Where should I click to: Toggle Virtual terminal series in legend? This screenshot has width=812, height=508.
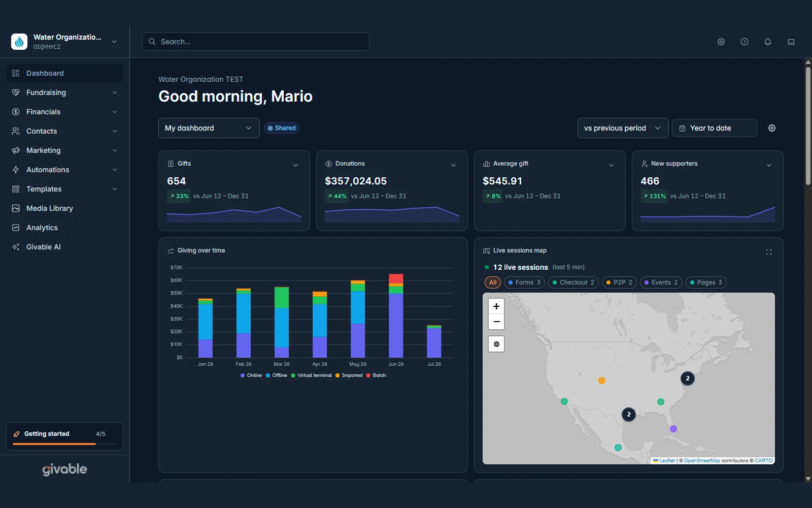[x=311, y=375]
